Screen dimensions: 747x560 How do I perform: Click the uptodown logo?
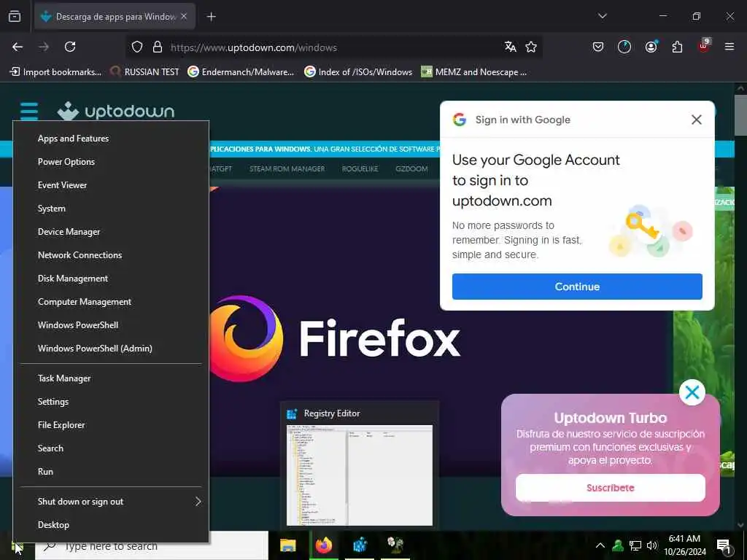point(116,112)
